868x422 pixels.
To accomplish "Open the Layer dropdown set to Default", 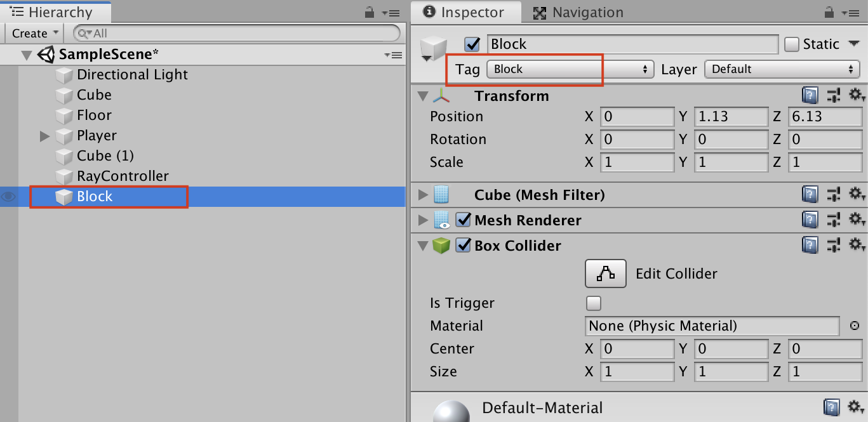I will pos(782,69).
